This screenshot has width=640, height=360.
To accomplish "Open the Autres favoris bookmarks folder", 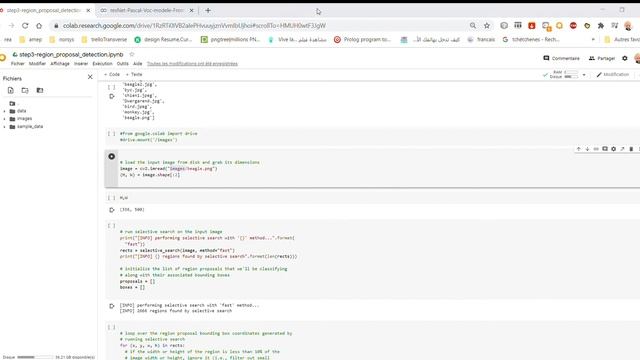I will (x=623, y=40).
